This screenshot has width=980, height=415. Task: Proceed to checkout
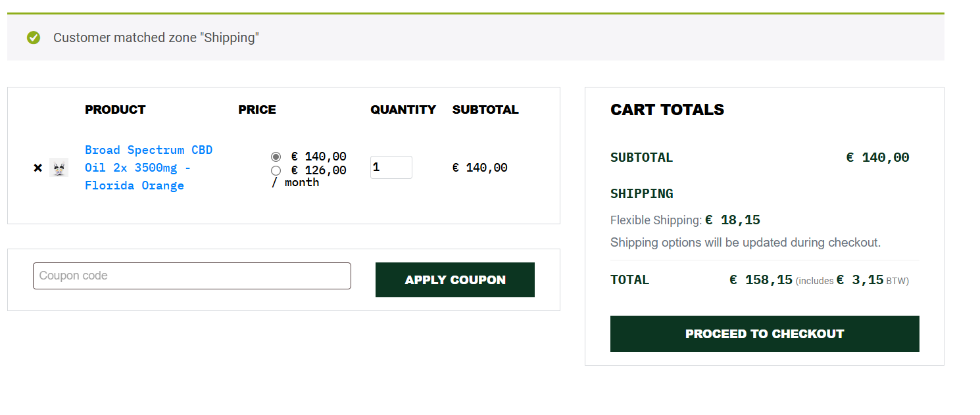(764, 334)
